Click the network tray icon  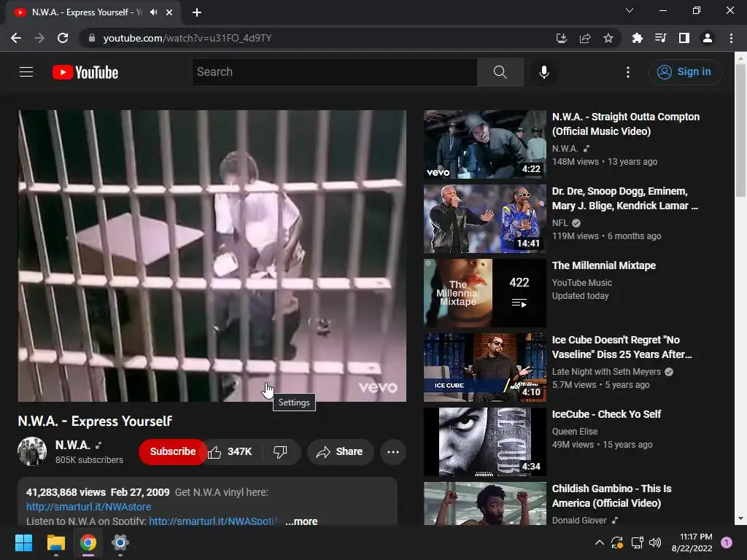pos(637,542)
